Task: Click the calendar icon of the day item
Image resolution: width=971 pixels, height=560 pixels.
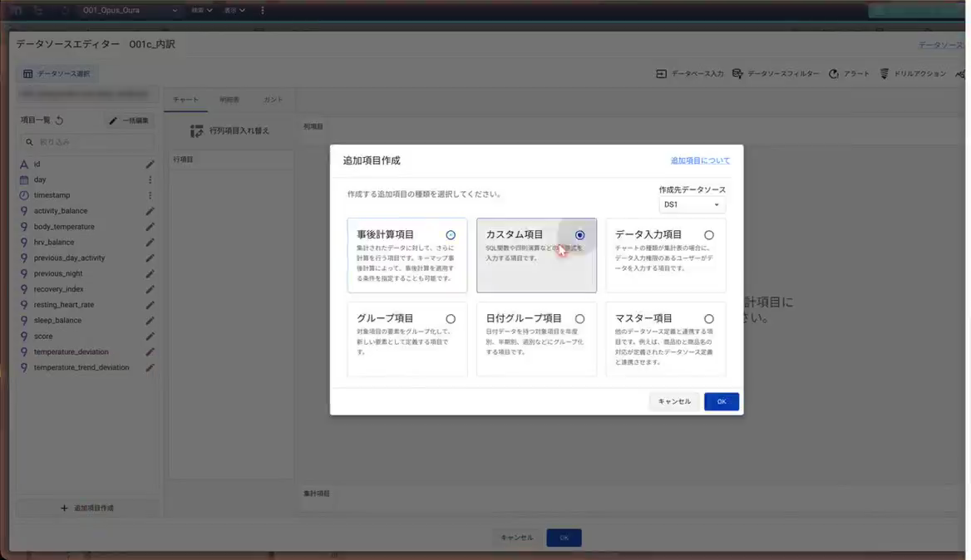Action: tap(23, 180)
